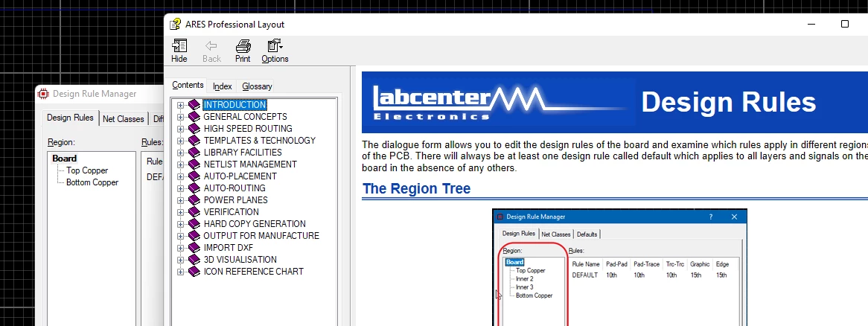Click the Design Rule Manager help screenshot image
The image size is (868, 326).
(x=619, y=267)
